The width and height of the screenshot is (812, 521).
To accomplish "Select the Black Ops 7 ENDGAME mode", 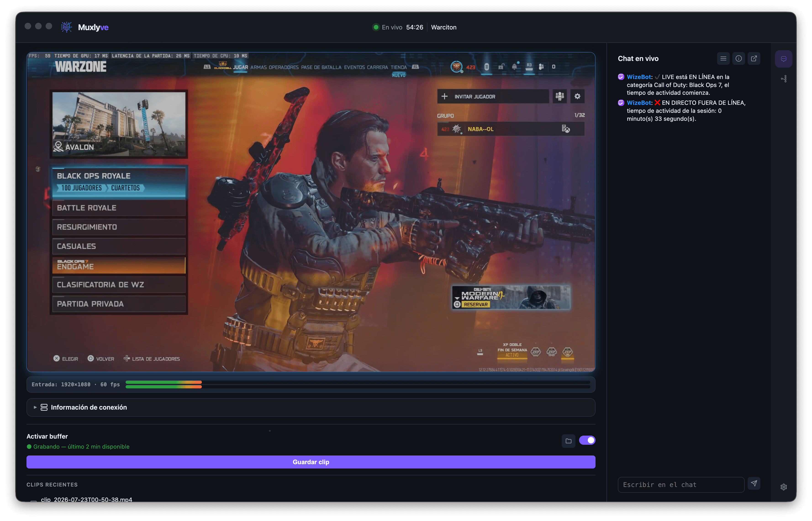I will coord(119,265).
